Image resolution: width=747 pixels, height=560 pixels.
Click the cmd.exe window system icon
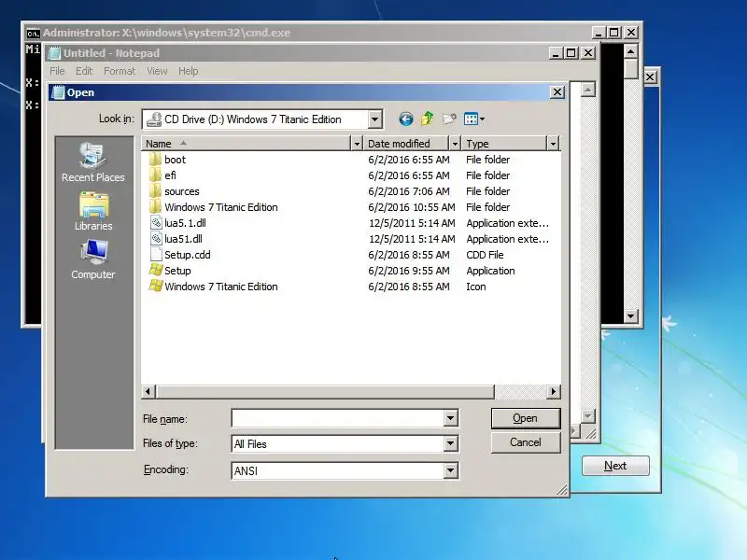pos(33,33)
